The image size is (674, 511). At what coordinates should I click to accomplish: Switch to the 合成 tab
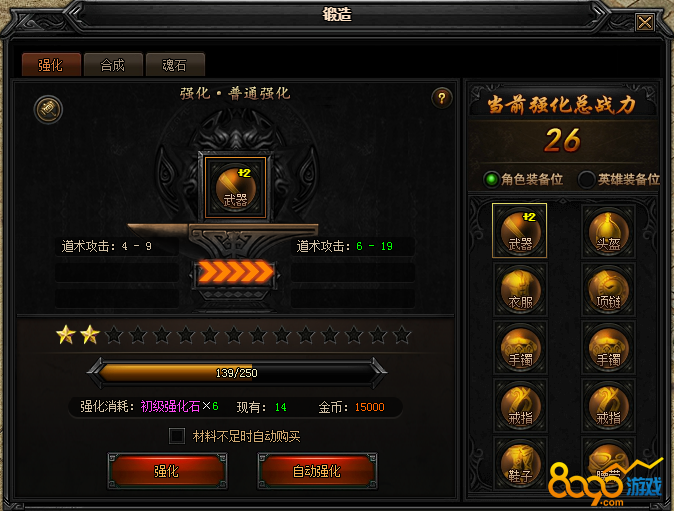113,65
